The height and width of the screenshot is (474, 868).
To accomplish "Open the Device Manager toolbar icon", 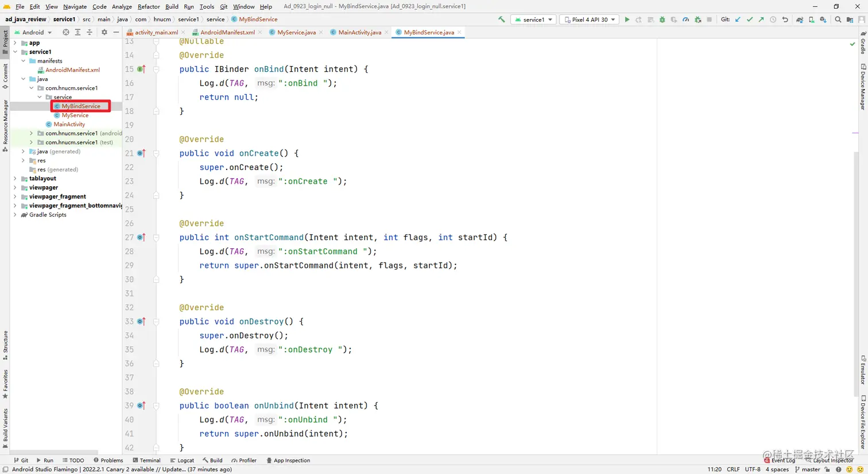I will (811, 20).
